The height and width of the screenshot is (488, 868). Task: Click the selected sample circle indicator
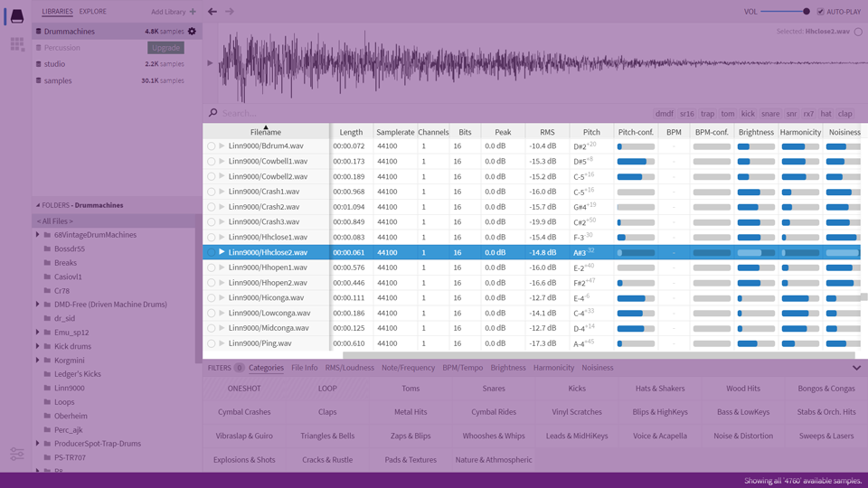858,32
